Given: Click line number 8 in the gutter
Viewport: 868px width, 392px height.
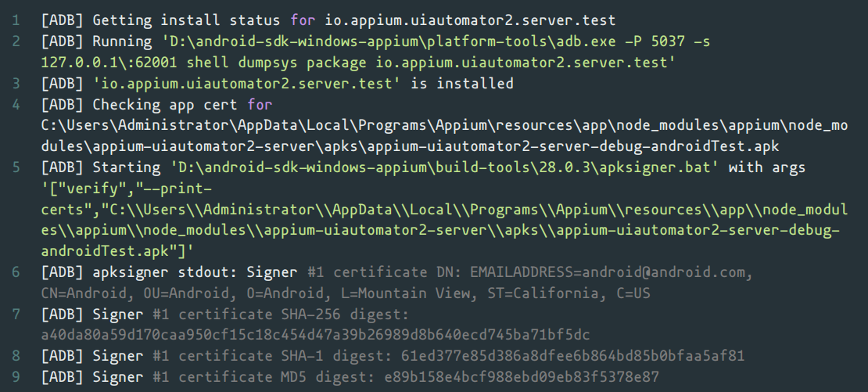Looking at the screenshot, I should 16,356.
